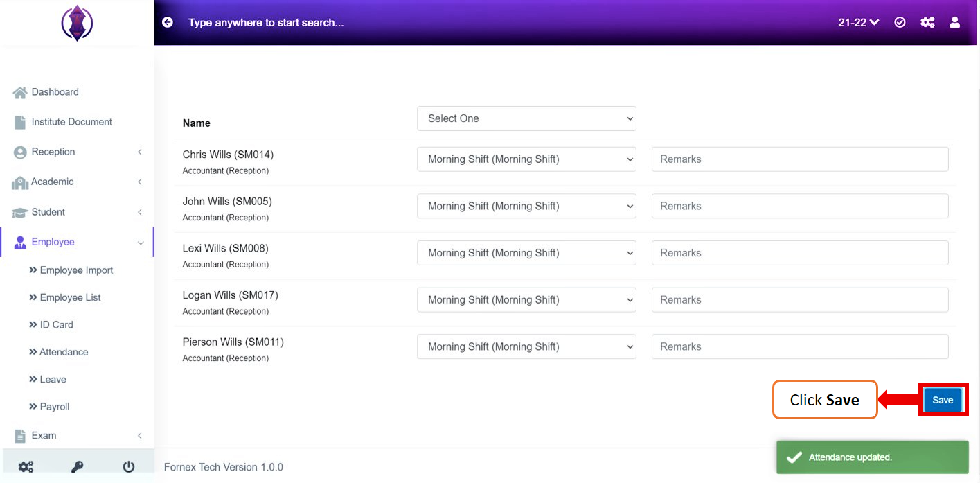Go to Dashboard
This screenshot has width=980, height=483.
pyautogui.click(x=55, y=92)
